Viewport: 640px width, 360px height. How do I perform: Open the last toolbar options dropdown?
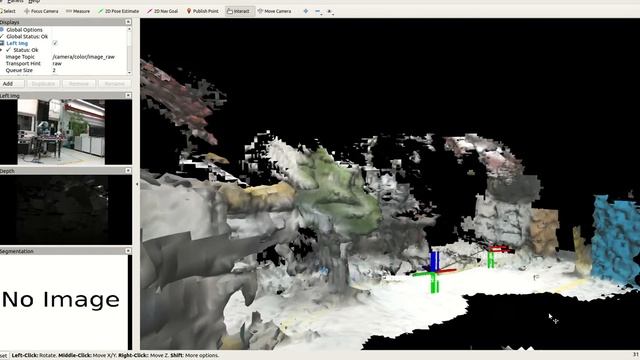point(330,11)
